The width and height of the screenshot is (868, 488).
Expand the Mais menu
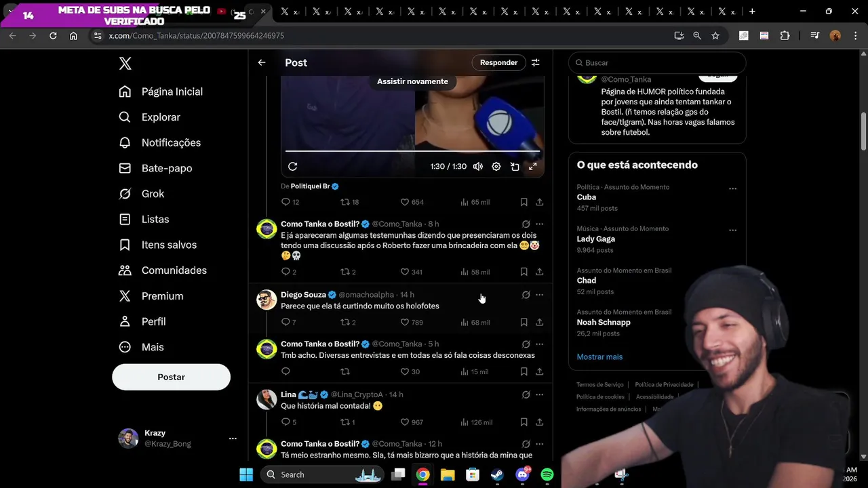coord(141,347)
